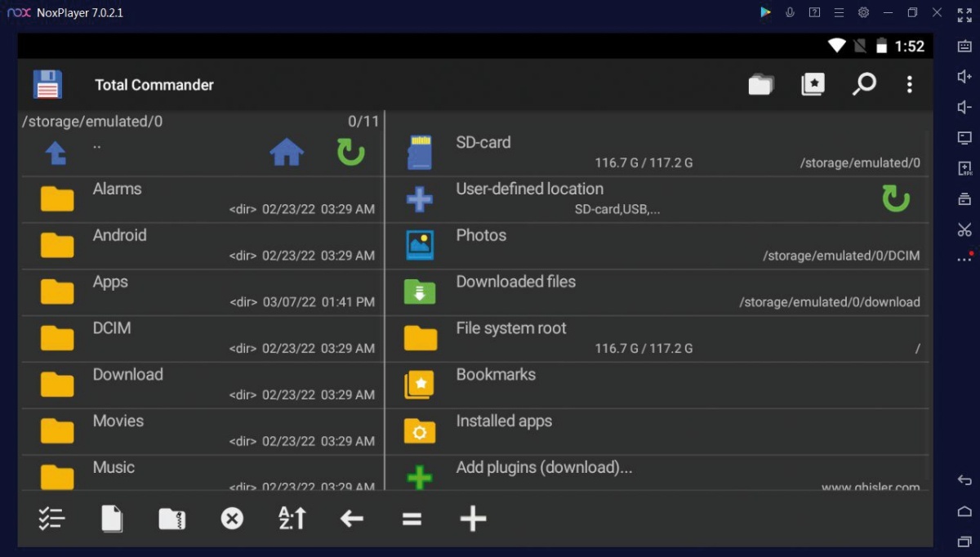The width and height of the screenshot is (980, 557).
Task: Click the Total Commander floppy disk logo
Action: 47,84
